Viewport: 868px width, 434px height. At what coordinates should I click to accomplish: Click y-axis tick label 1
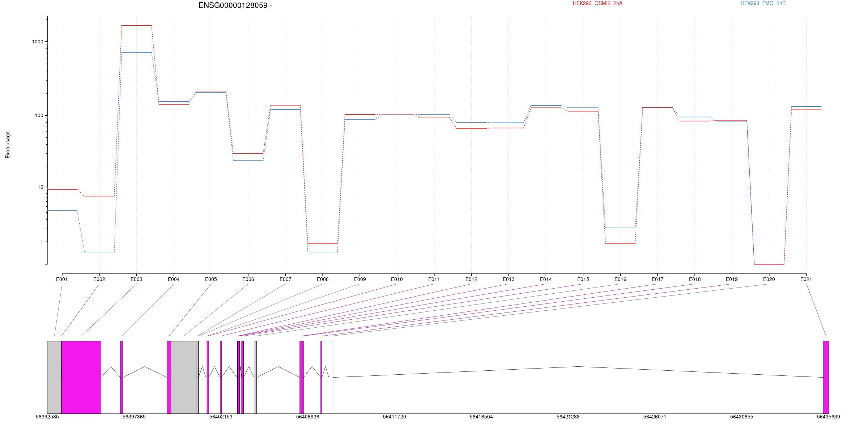tap(42, 242)
